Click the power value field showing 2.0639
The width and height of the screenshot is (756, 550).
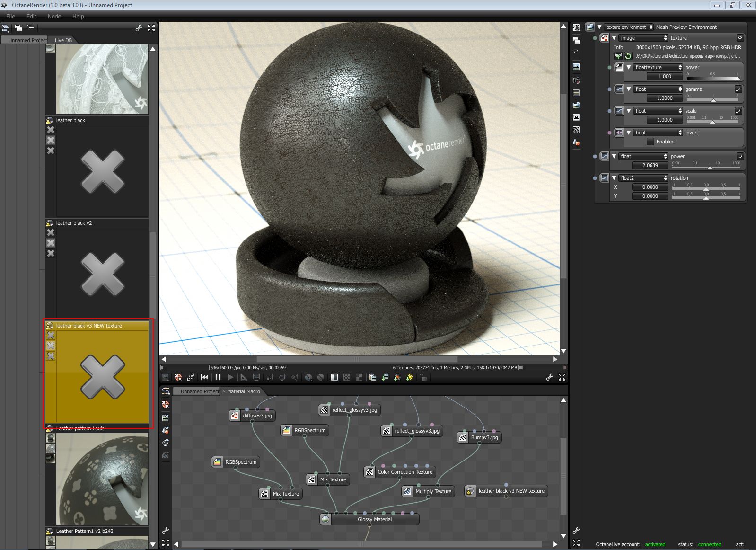(x=650, y=165)
